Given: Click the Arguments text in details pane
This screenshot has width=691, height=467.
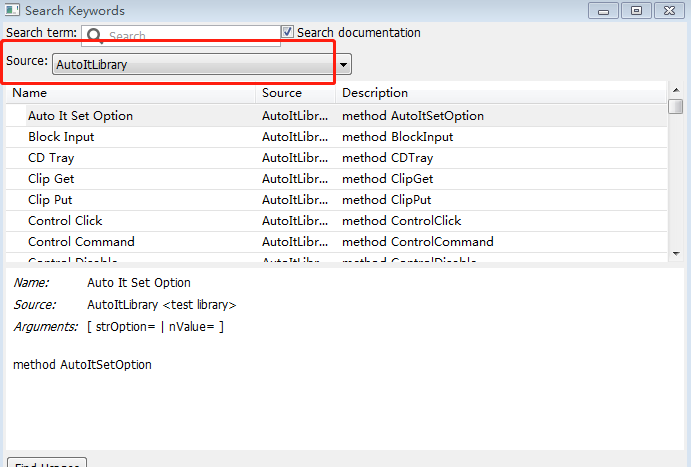Looking at the screenshot, I should [45, 327].
